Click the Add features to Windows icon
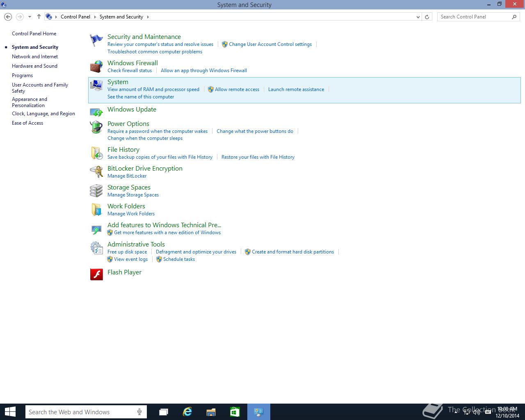This screenshot has height=420, width=525. tap(96, 229)
